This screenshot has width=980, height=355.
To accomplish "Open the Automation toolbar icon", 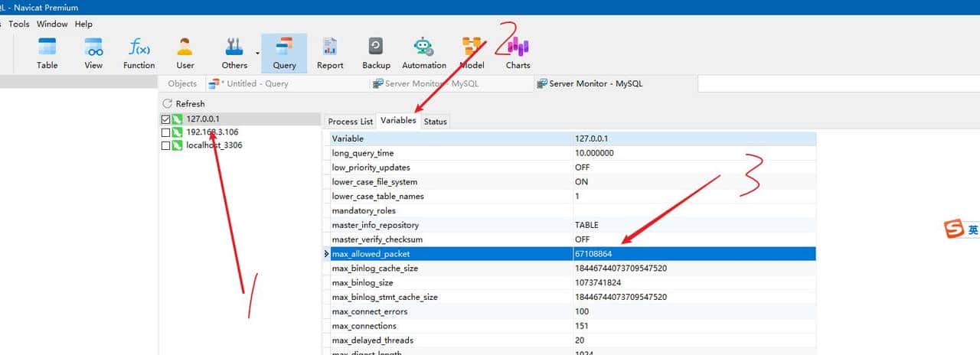I will (424, 53).
